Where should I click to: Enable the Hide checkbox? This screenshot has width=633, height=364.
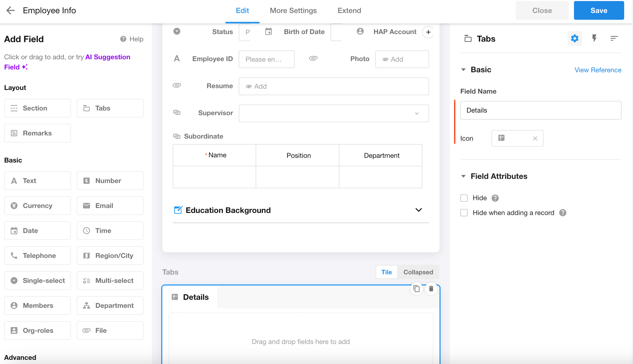[464, 198]
